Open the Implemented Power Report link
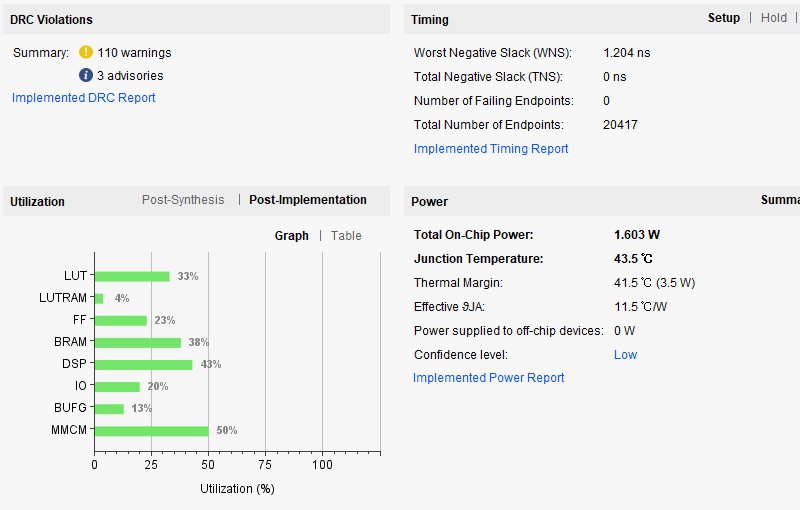The image size is (800, 510). coord(489,378)
